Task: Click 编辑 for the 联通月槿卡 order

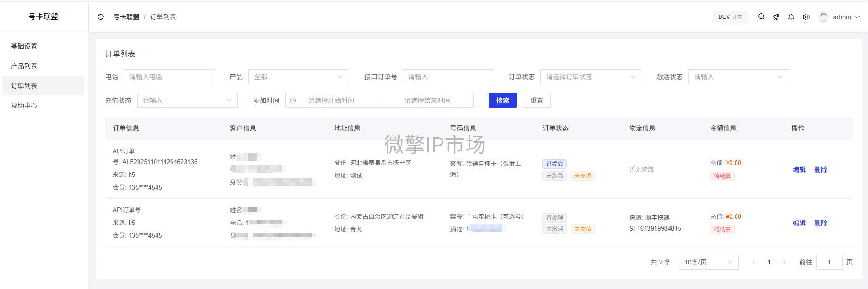Action: [799, 170]
